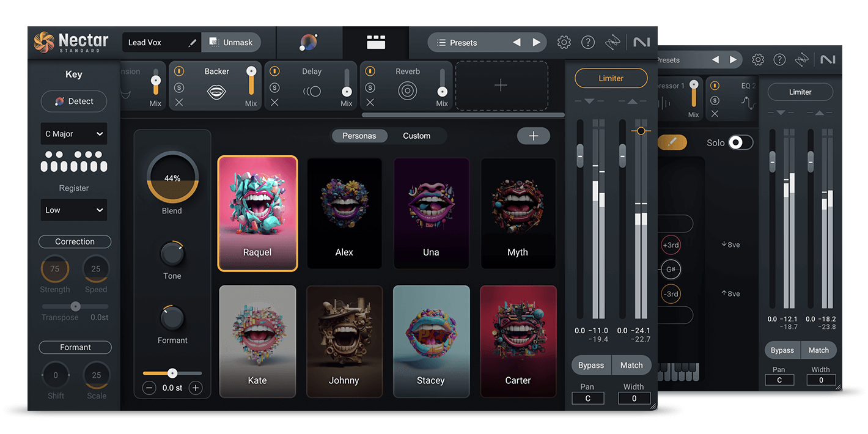868x434 pixels.
Task: Edit the Lead Vox name with pencil icon
Action: pyautogui.click(x=193, y=43)
